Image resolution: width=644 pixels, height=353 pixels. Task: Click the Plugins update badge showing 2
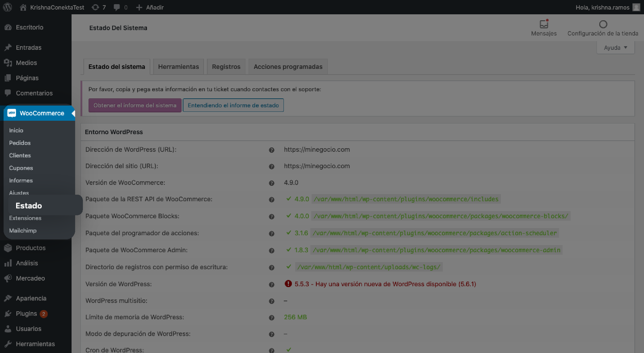point(44,314)
